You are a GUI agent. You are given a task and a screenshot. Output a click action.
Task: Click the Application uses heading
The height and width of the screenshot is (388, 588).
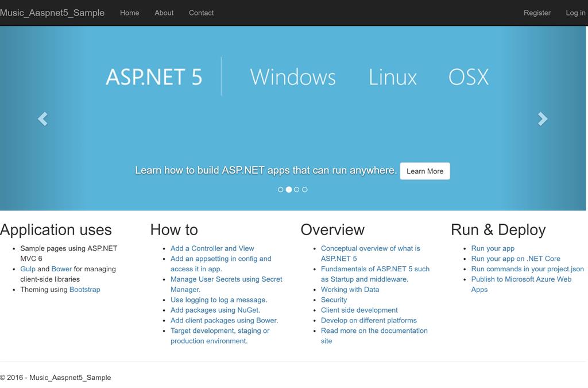(x=56, y=230)
